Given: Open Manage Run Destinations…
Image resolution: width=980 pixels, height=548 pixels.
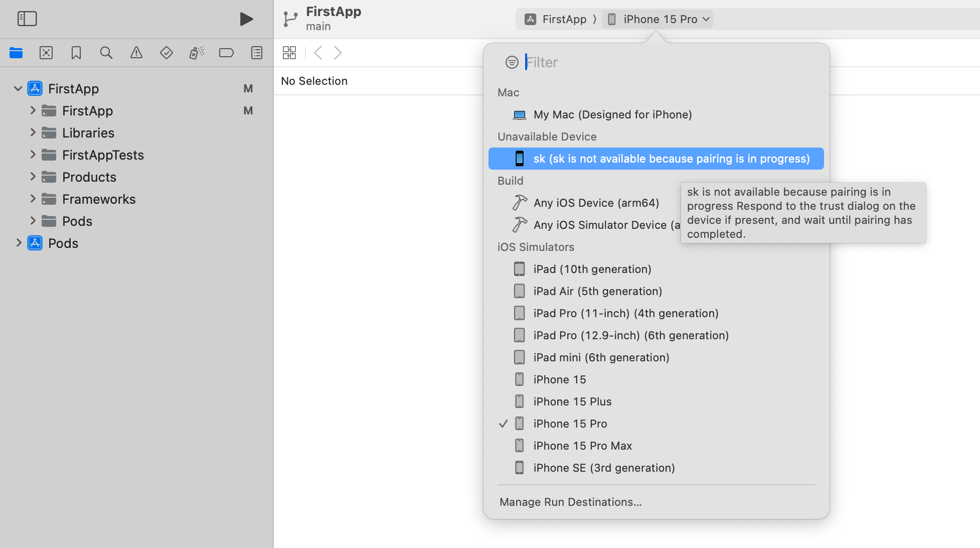Looking at the screenshot, I should point(571,502).
